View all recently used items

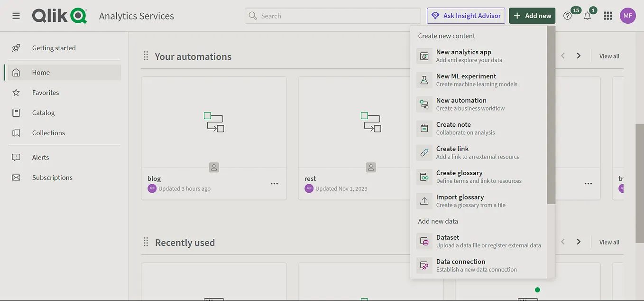[x=609, y=242]
